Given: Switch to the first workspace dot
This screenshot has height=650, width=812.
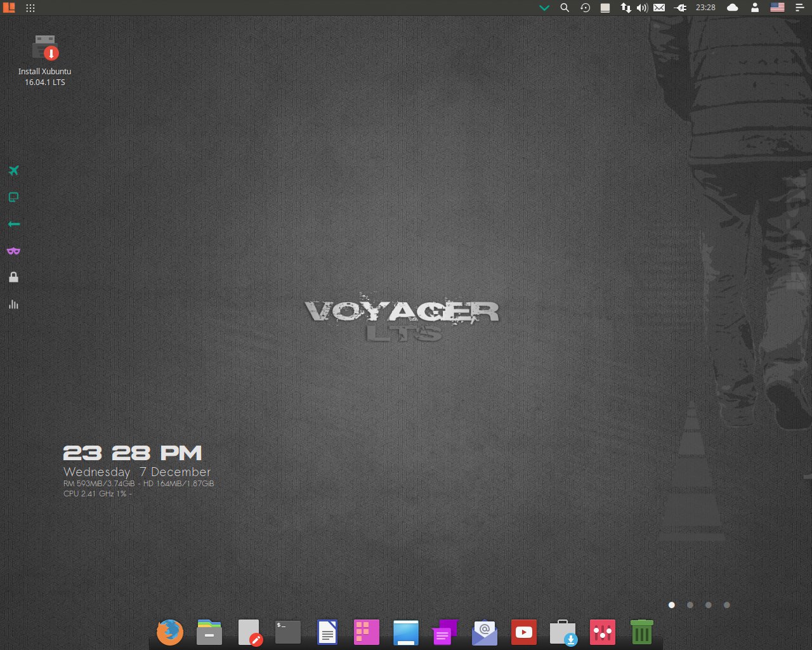Looking at the screenshot, I should pos(672,605).
